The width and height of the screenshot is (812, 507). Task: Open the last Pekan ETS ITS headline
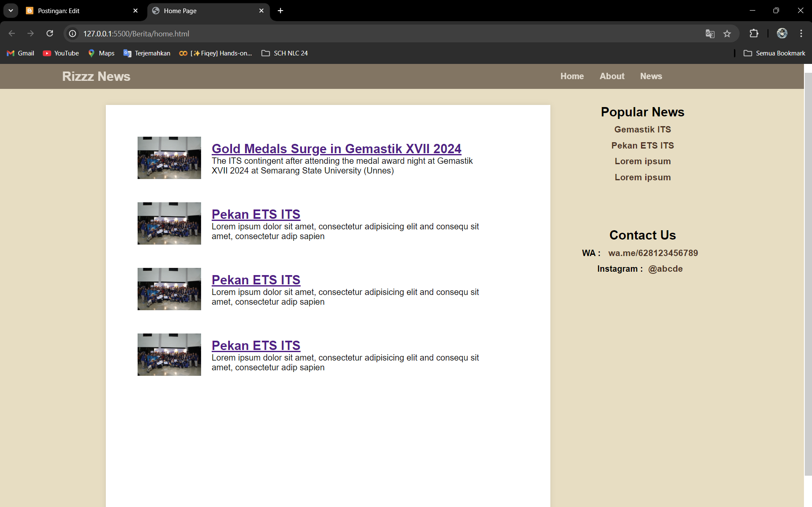pos(256,345)
